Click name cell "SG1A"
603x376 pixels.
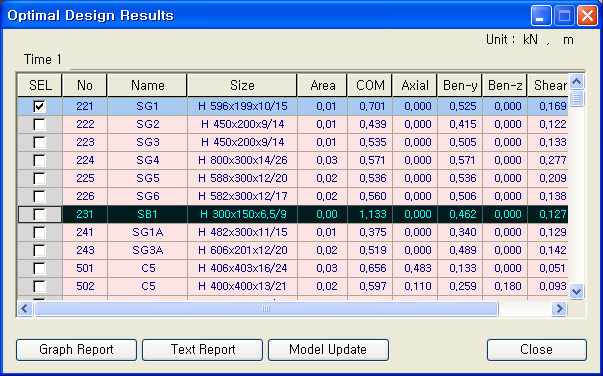[148, 232]
